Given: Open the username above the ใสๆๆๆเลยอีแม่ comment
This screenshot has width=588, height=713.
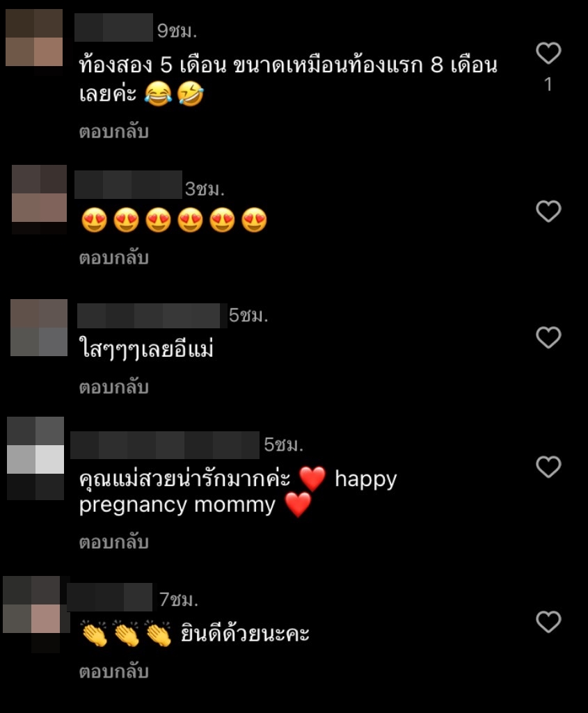Looking at the screenshot, I should [152, 315].
